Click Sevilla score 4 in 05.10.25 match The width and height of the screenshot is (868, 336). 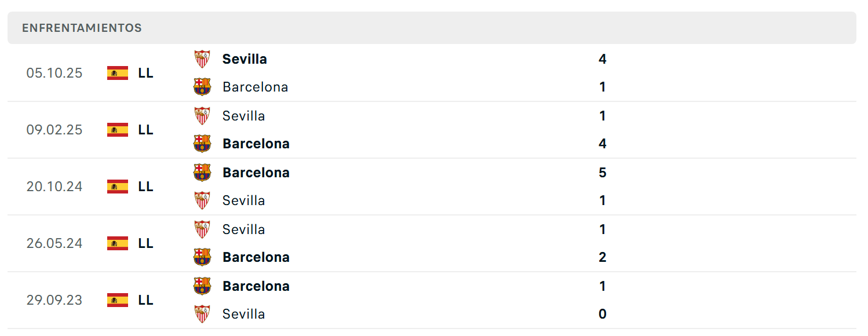pyautogui.click(x=603, y=59)
